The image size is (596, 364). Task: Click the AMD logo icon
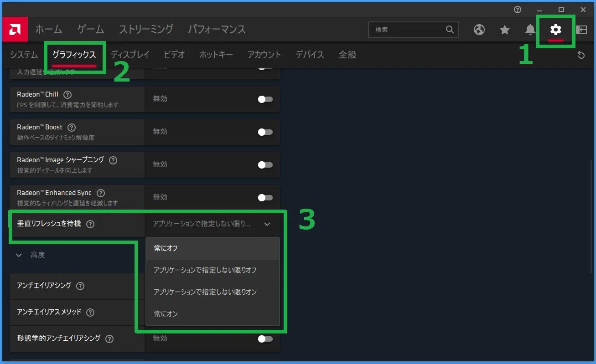point(15,30)
